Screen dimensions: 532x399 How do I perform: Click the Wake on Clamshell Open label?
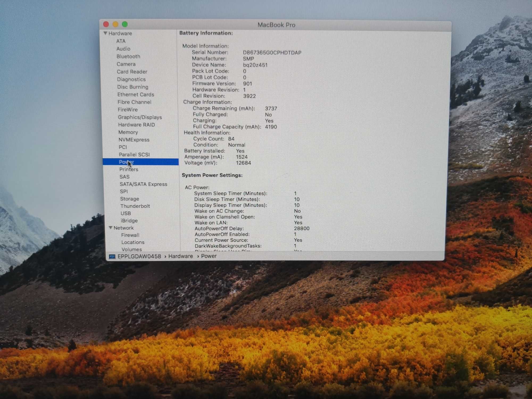click(x=225, y=217)
